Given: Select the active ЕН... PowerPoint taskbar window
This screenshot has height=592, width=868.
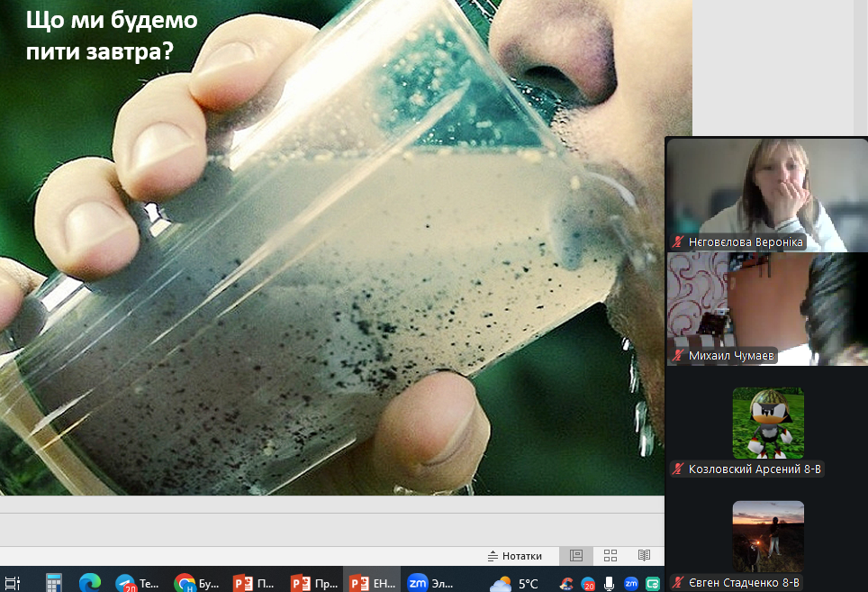Looking at the screenshot, I should click(x=372, y=583).
